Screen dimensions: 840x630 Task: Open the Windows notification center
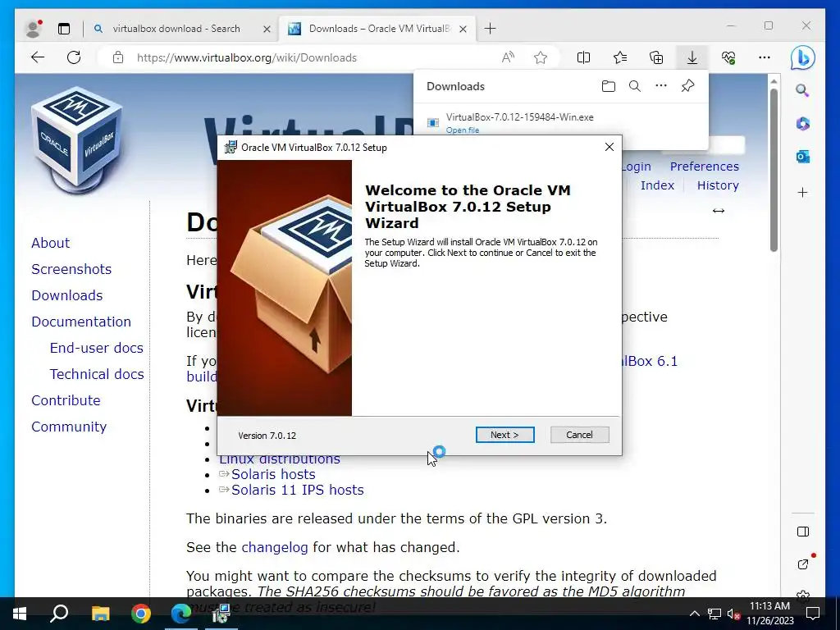click(x=813, y=614)
